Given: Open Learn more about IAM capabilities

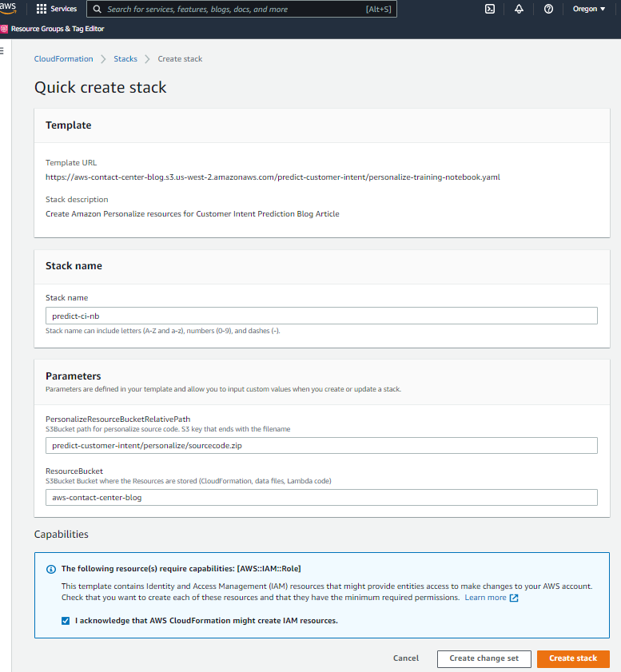Looking at the screenshot, I should [487, 597].
